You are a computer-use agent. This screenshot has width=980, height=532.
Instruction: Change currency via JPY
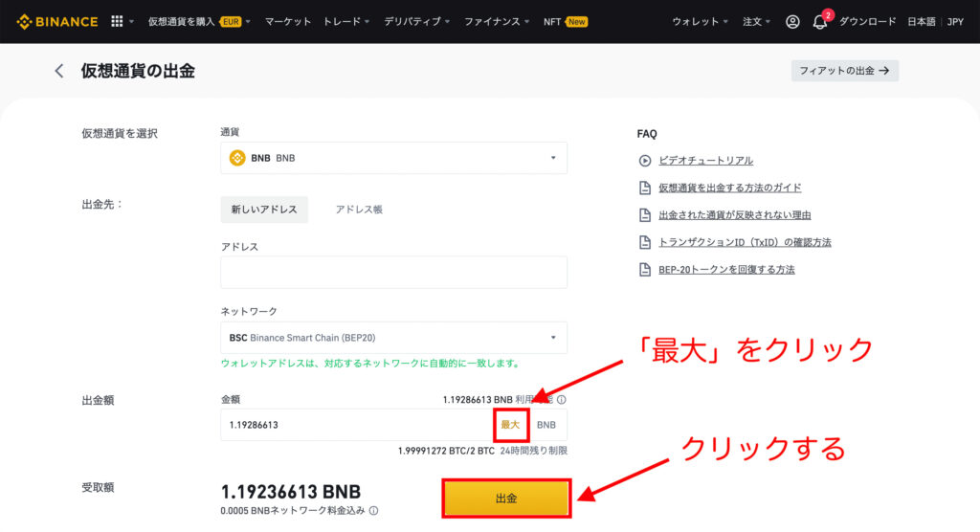click(955, 22)
